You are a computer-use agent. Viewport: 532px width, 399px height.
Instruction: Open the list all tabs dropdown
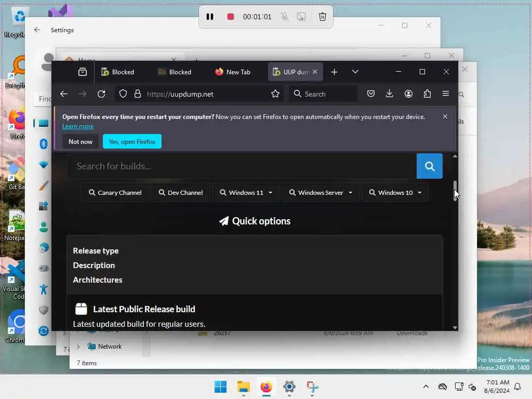pyautogui.click(x=355, y=72)
